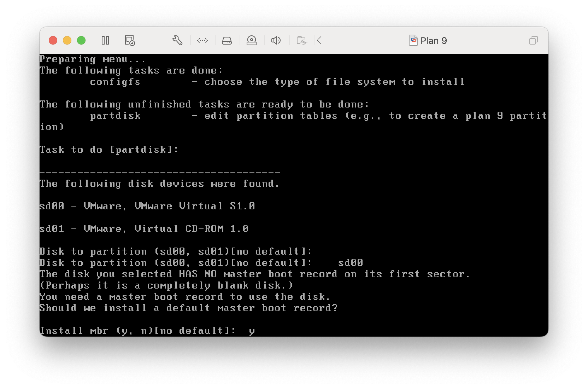The height and width of the screenshot is (389, 588).
Task: Click 'The following tasks are done:' line
Action: pyautogui.click(x=131, y=70)
